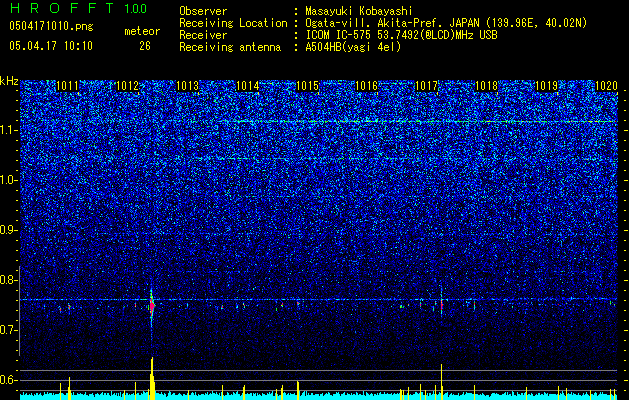Click the 1016 time marker
This screenshot has height=400, width=629.
click(x=367, y=86)
